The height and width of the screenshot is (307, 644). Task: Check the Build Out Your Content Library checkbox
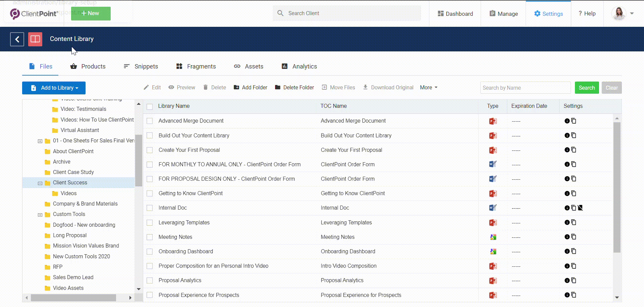(x=150, y=135)
